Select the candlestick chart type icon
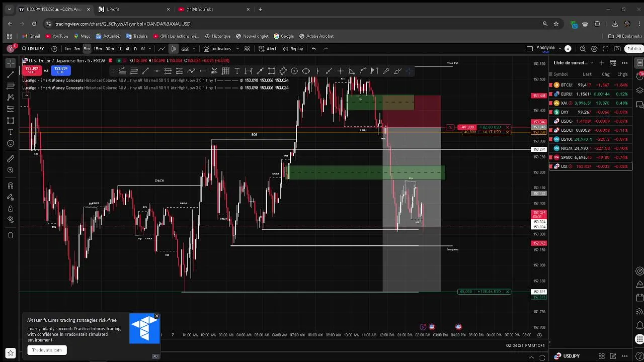Viewport: 644px width, 362px height. tap(174, 49)
